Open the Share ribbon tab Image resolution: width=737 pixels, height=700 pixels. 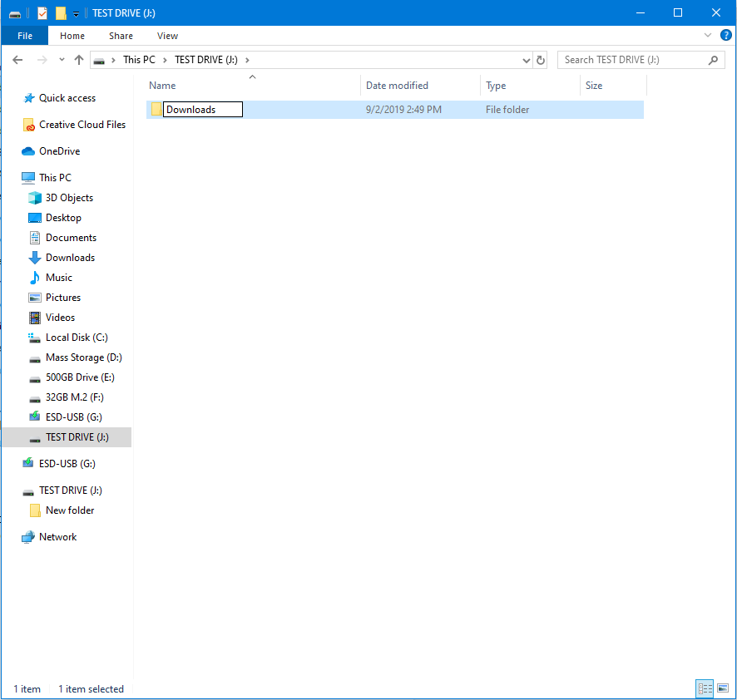tap(121, 36)
